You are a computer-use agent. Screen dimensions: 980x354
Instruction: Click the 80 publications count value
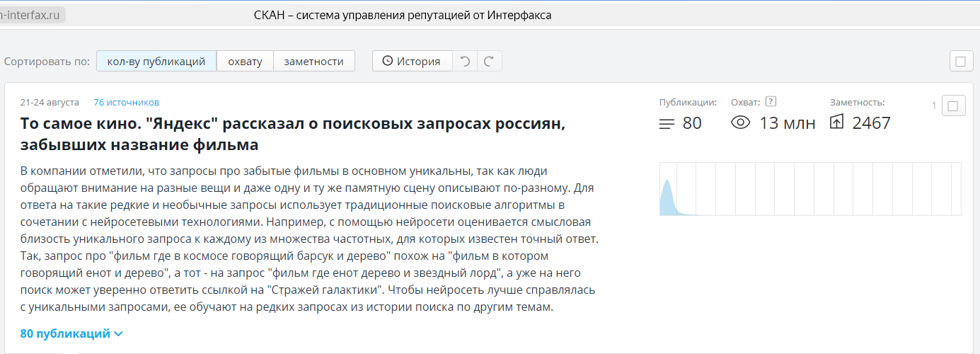[x=692, y=123]
